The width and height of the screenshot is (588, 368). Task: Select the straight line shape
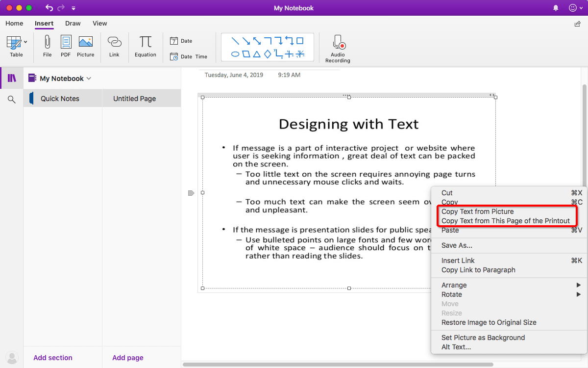(235, 41)
